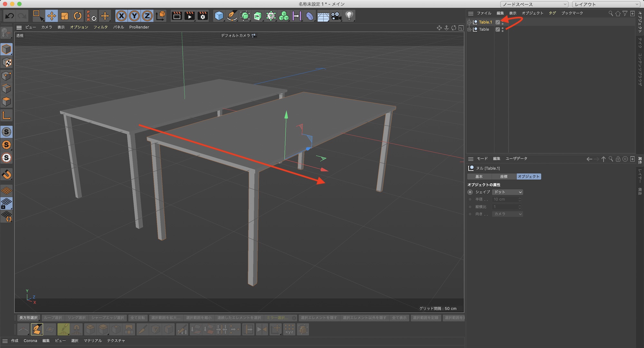Click the Undo arrow icon

tap(9, 16)
